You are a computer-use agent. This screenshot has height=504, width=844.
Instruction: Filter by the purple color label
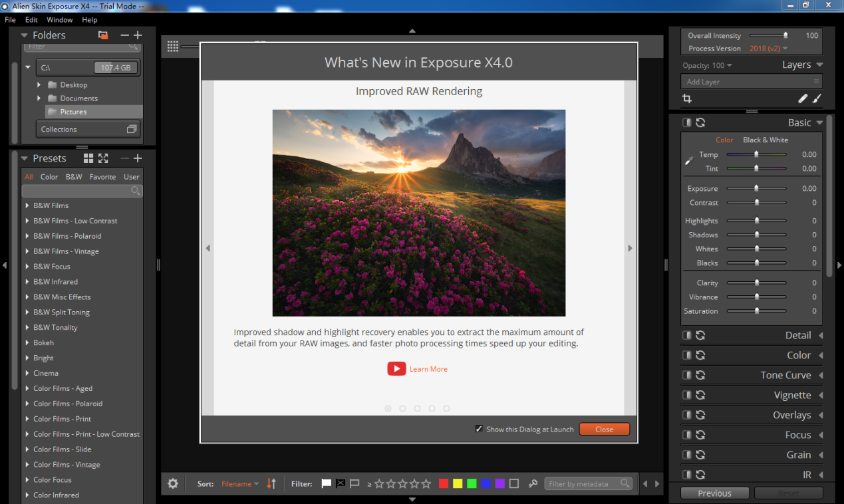[x=499, y=483]
